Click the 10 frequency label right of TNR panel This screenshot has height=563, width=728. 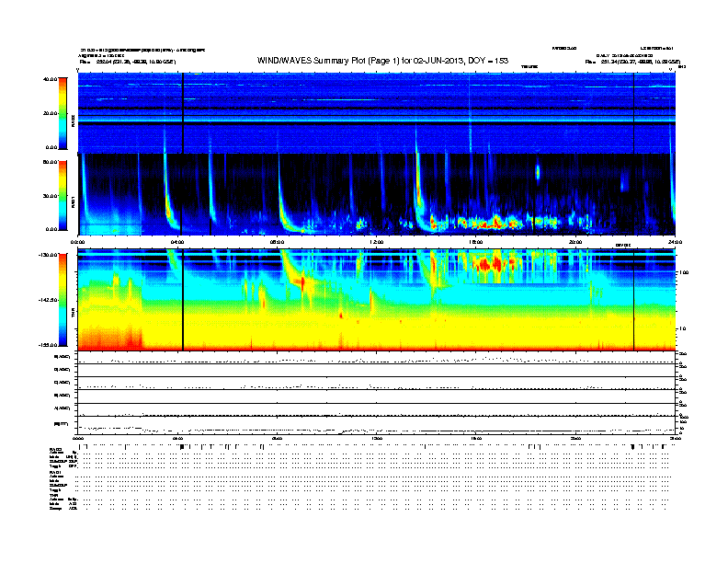pyautogui.click(x=682, y=329)
